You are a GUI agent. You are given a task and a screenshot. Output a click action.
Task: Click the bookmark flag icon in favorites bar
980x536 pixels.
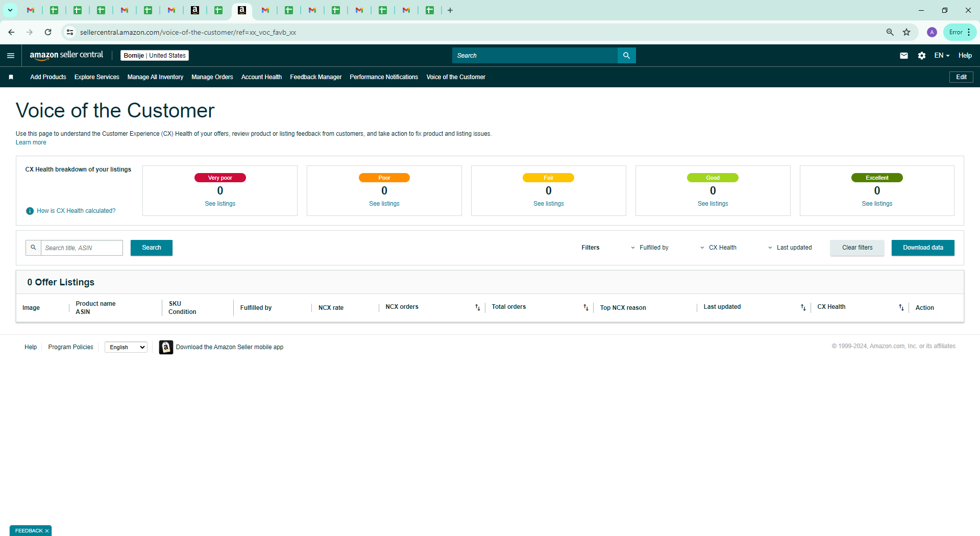click(x=11, y=77)
